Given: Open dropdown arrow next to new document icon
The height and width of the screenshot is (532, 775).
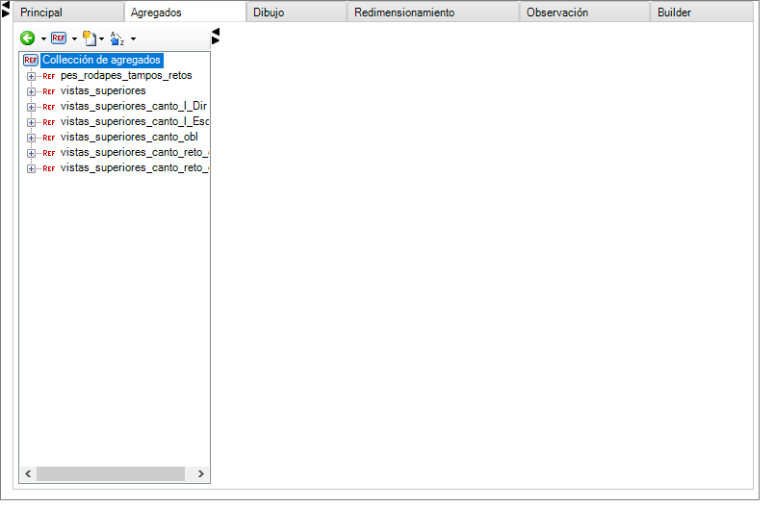Looking at the screenshot, I should 101,38.
